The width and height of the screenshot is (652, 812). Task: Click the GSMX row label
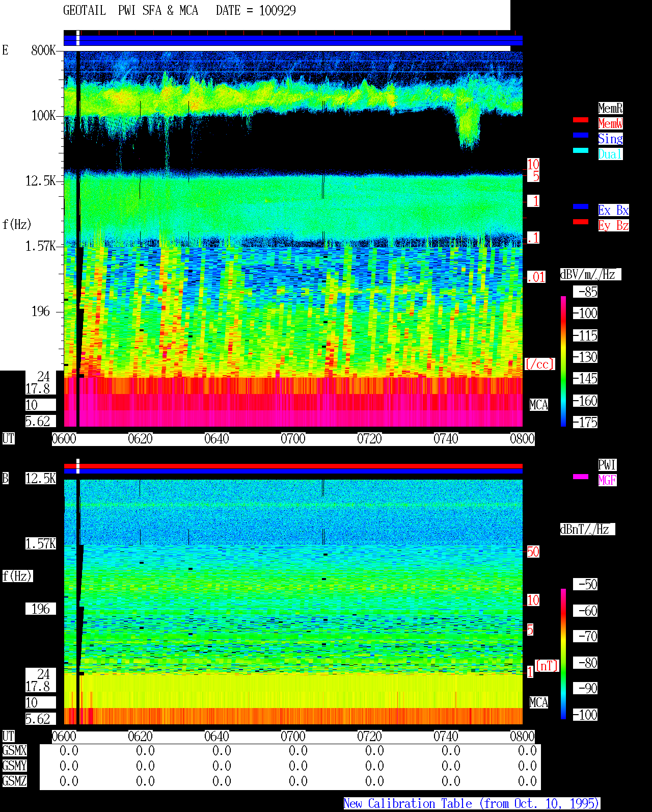coord(14,751)
